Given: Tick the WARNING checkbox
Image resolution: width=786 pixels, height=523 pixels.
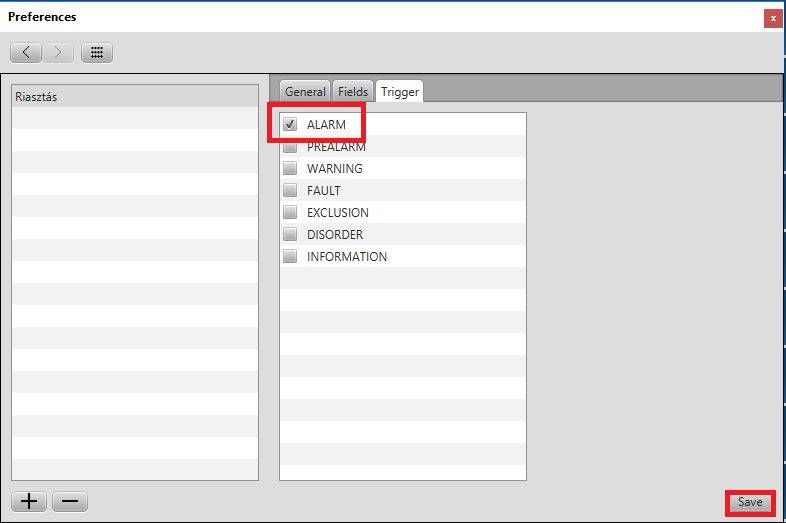Looking at the screenshot, I should (x=290, y=169).
